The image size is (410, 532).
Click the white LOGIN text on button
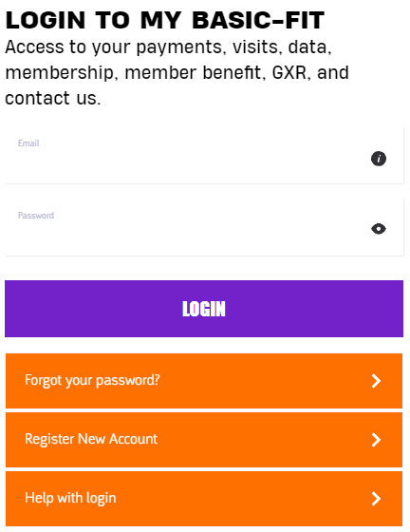(204, 309)
